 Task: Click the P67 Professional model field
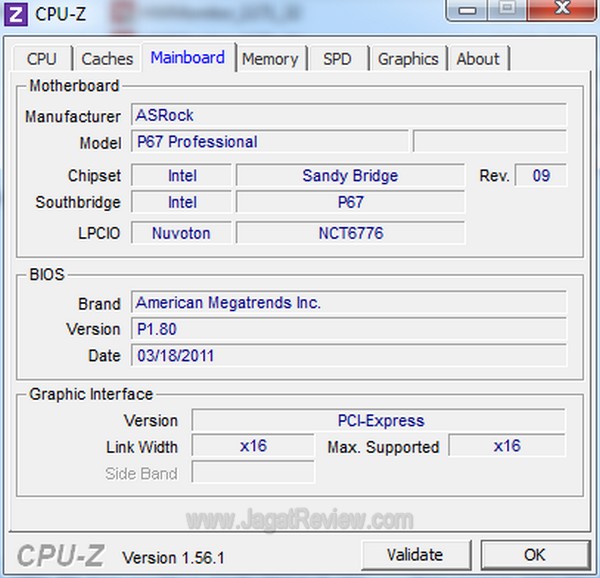point(270,142)
